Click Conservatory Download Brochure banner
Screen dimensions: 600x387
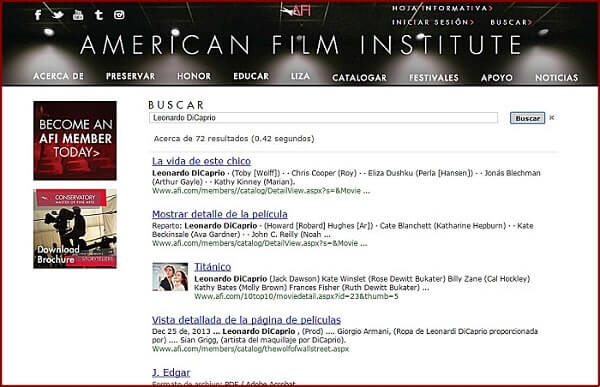pos(75,229)
